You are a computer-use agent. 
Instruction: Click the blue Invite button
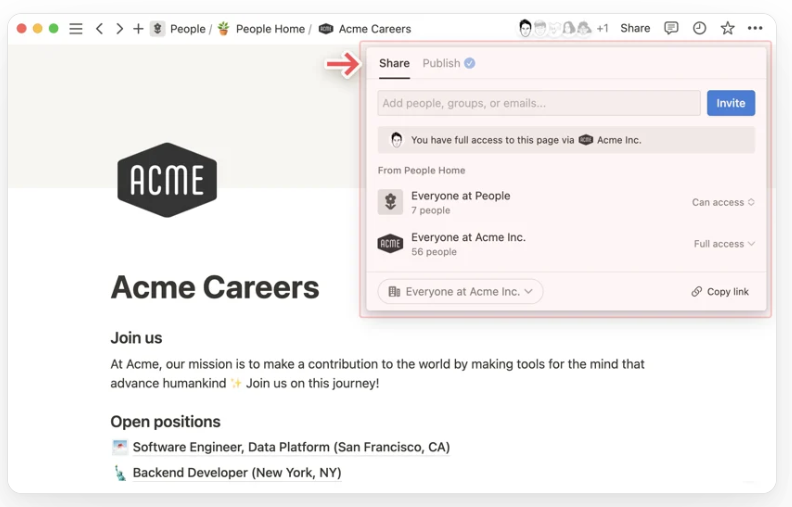(730, 103)
